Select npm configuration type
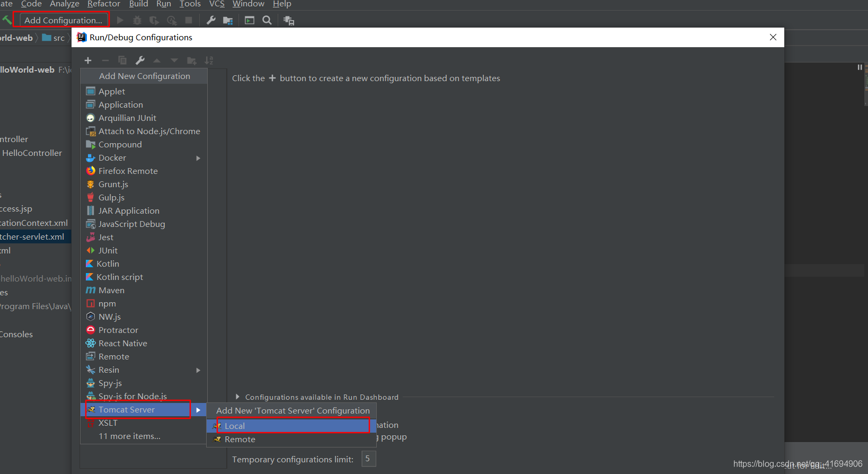 pyautogui.click(x=143, y=303)
